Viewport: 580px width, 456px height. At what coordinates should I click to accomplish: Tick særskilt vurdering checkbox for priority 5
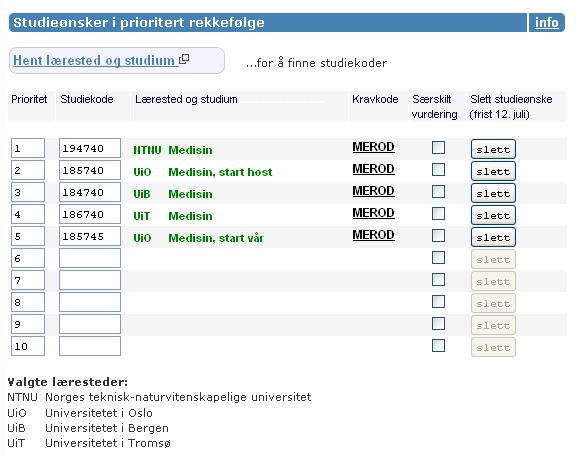438,236
